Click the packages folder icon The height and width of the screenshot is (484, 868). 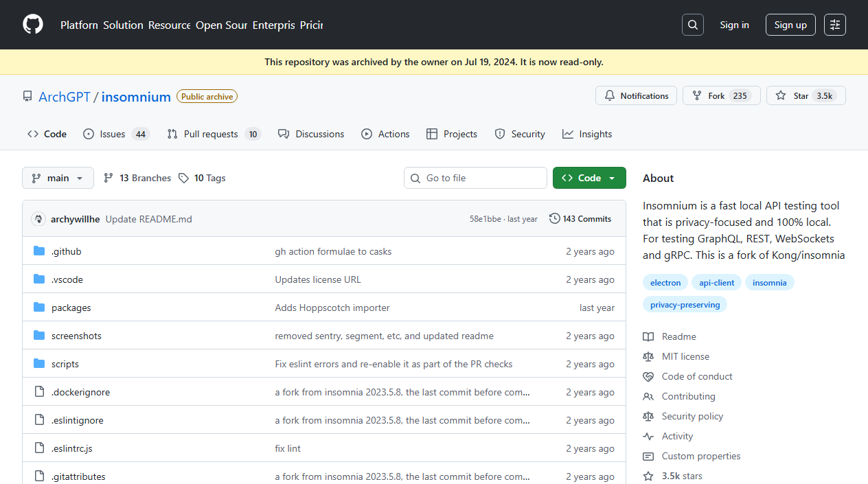pos(39,308)
